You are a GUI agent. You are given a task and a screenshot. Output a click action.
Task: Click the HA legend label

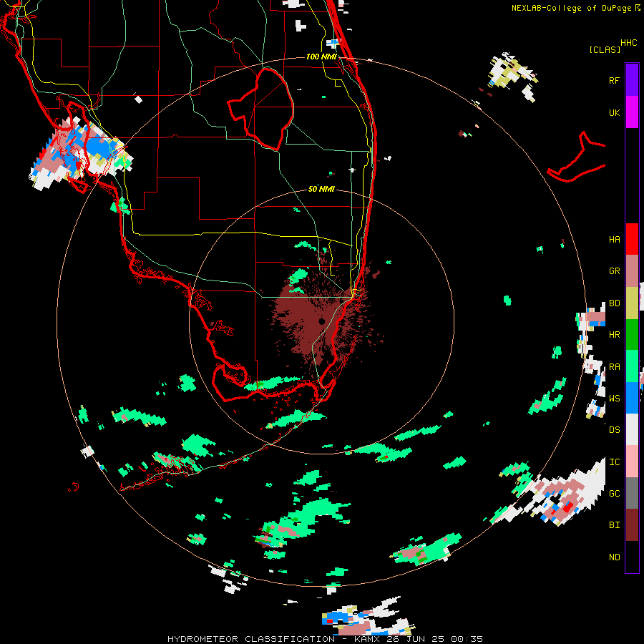pyautogui.click(x=614, y=240)
